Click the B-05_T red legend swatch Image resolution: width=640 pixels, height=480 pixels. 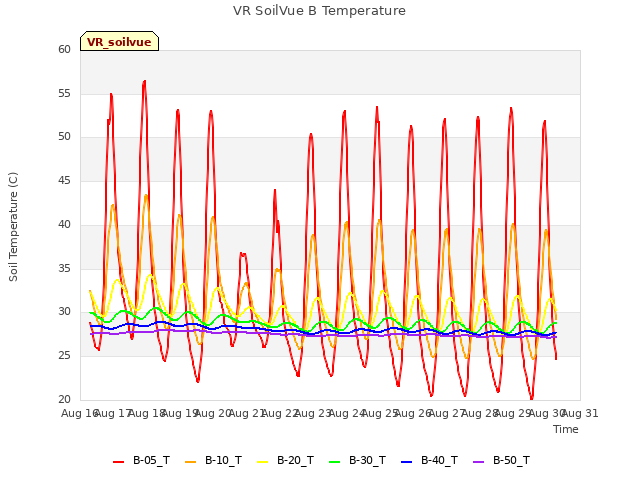click(118, 462)
